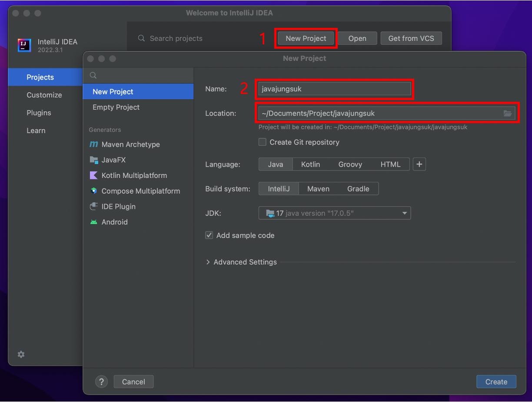Click the JavaFX generator icon
The width and height of the screenshot is (532, 402).
pyautogui.click(x=93, y=160)
